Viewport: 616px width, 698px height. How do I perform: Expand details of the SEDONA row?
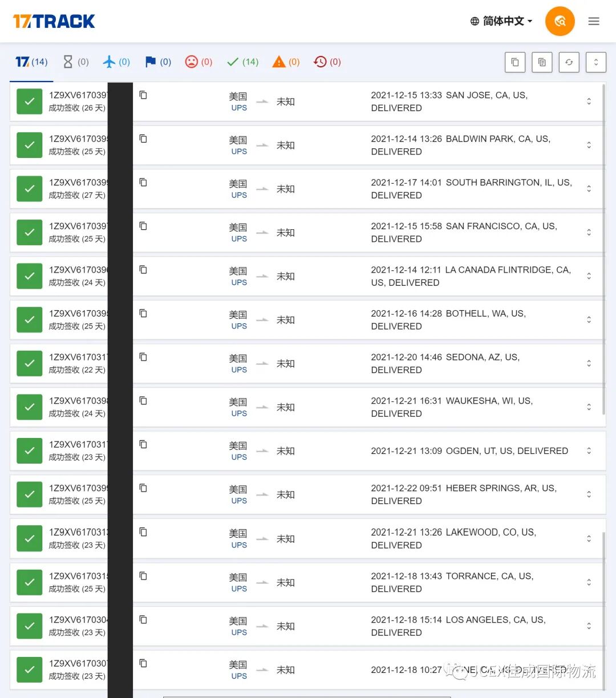[x=589, y=363]
